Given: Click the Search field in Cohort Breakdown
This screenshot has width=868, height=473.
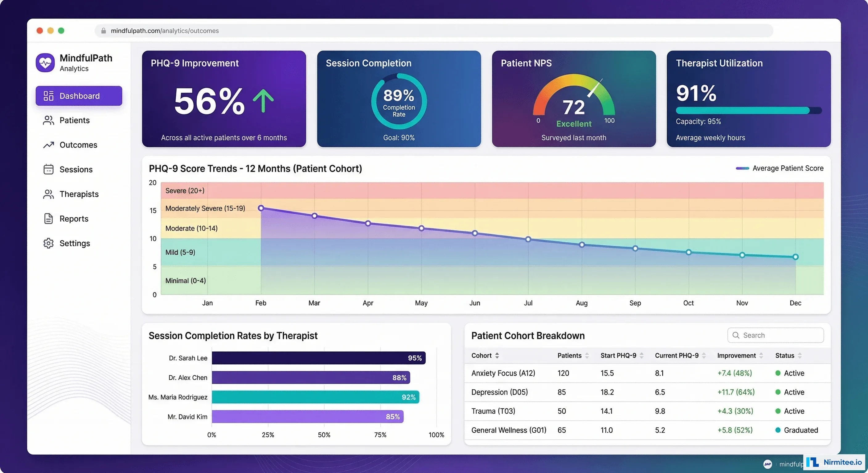Looking at the screenshot, I should (776, 335).
